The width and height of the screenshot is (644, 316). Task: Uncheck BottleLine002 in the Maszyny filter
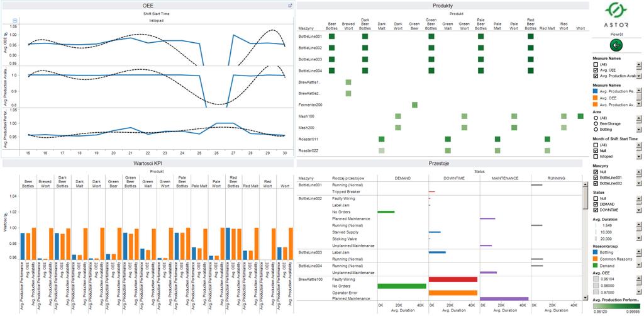596,183
